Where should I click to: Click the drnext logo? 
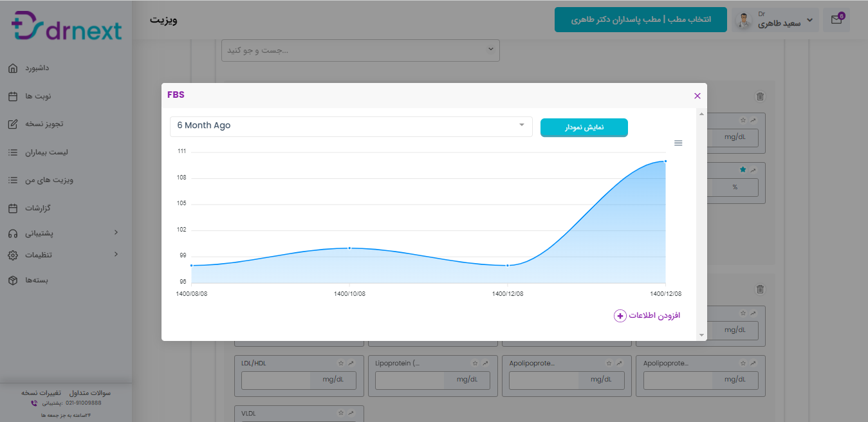pos(66,26)
